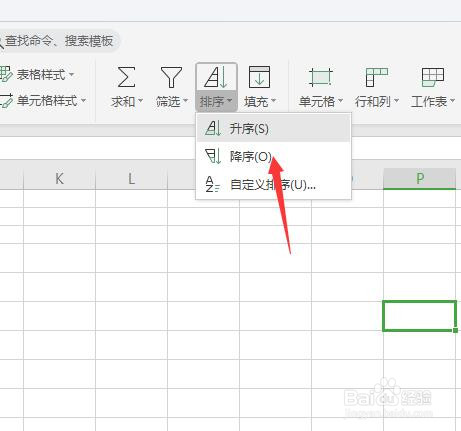Click the 单元格 label text
This screenshot has width=461, height=431.
click(x=317, y=101)
